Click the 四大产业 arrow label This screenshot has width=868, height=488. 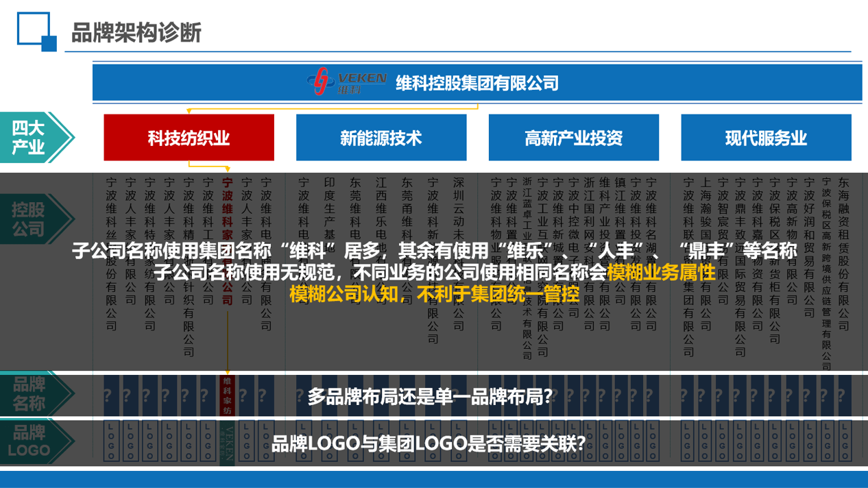34,138
